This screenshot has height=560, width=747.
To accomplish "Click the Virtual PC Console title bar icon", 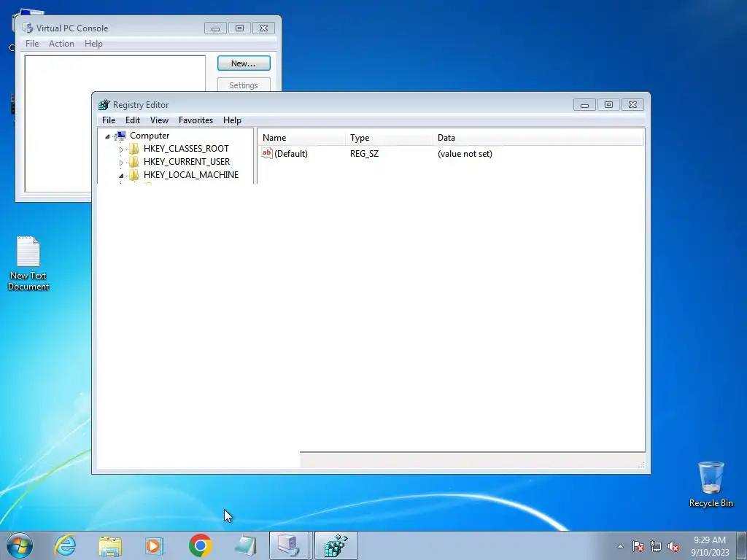I will pos(28,28).
